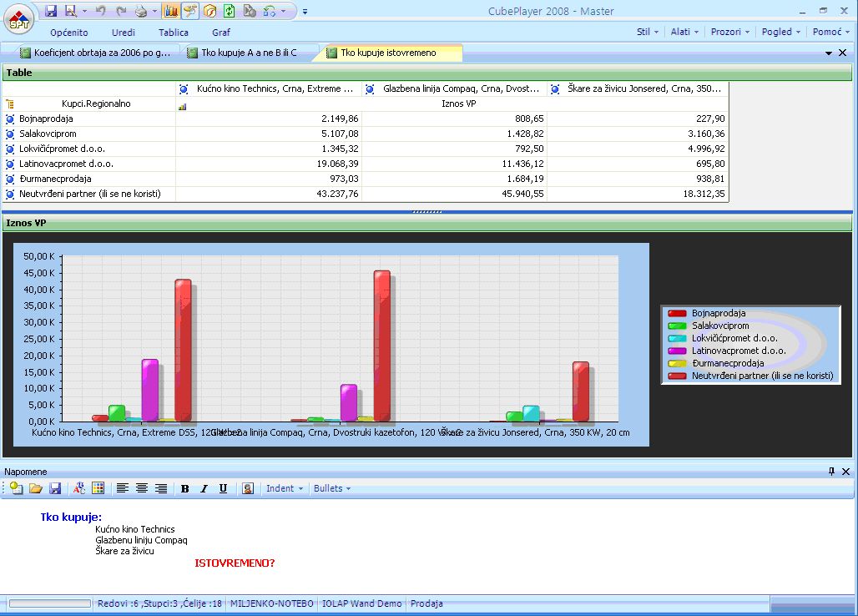Click the green arrow shapes icon
Image resolution: width=858 pixels, height=616 pixels.
point(270,11)
